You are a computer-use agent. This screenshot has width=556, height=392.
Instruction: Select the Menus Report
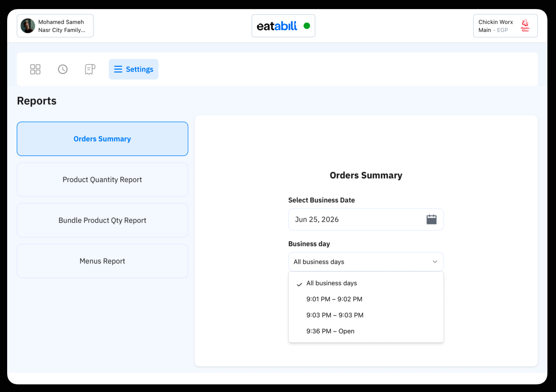103,261
